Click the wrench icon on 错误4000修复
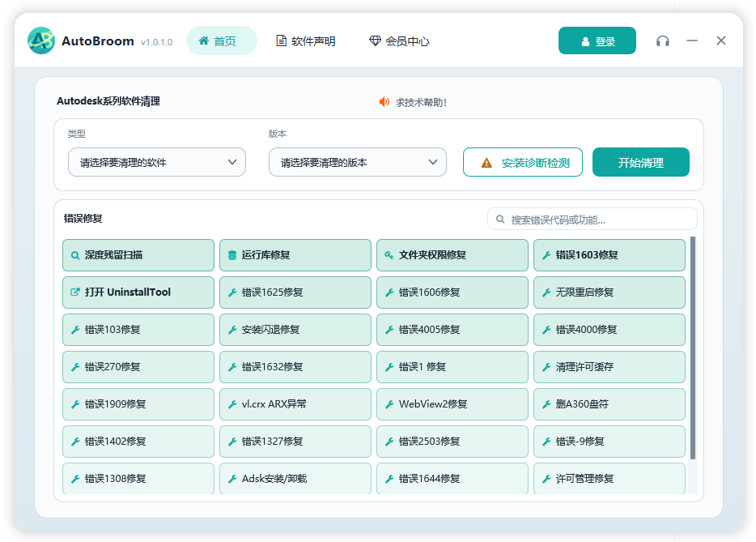This screenshot has height=542, width=756. pos(546,330)
